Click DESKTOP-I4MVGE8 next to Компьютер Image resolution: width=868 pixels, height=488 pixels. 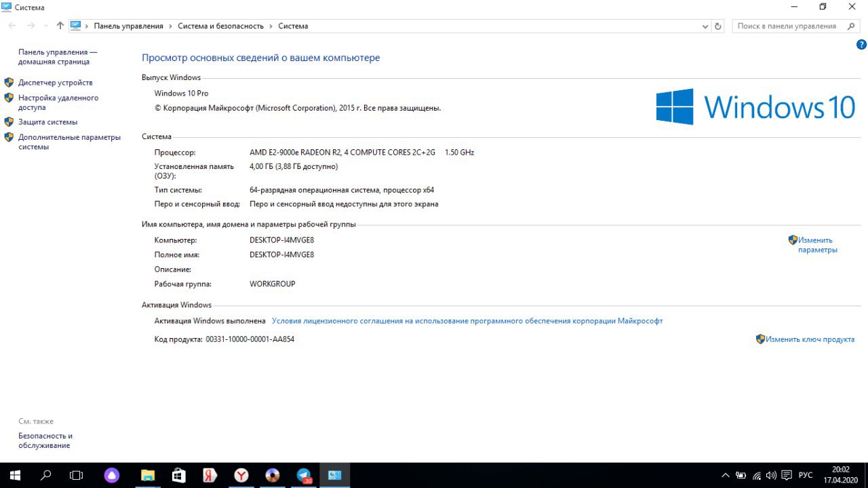click(x=281, y=240)
